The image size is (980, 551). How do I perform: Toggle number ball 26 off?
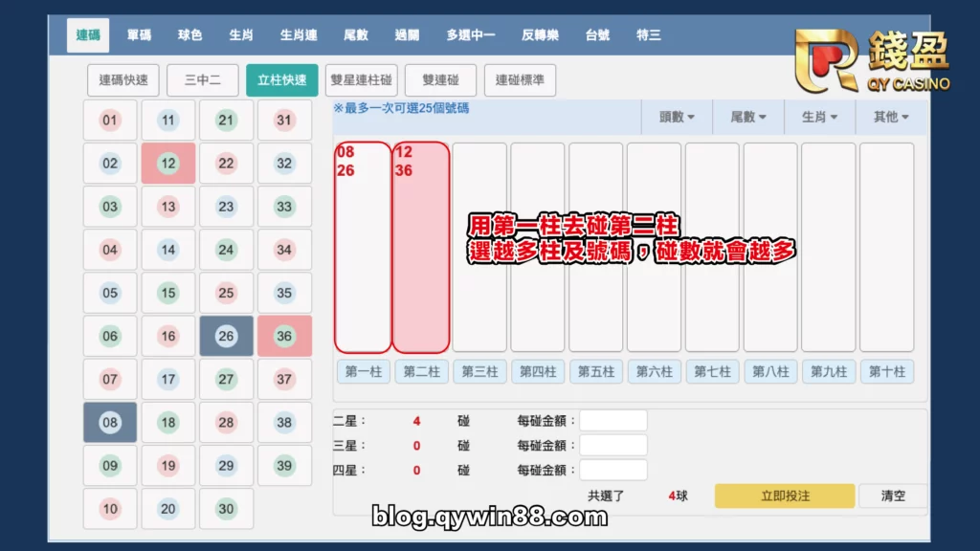pyautogui.click(x=226, y=336)
